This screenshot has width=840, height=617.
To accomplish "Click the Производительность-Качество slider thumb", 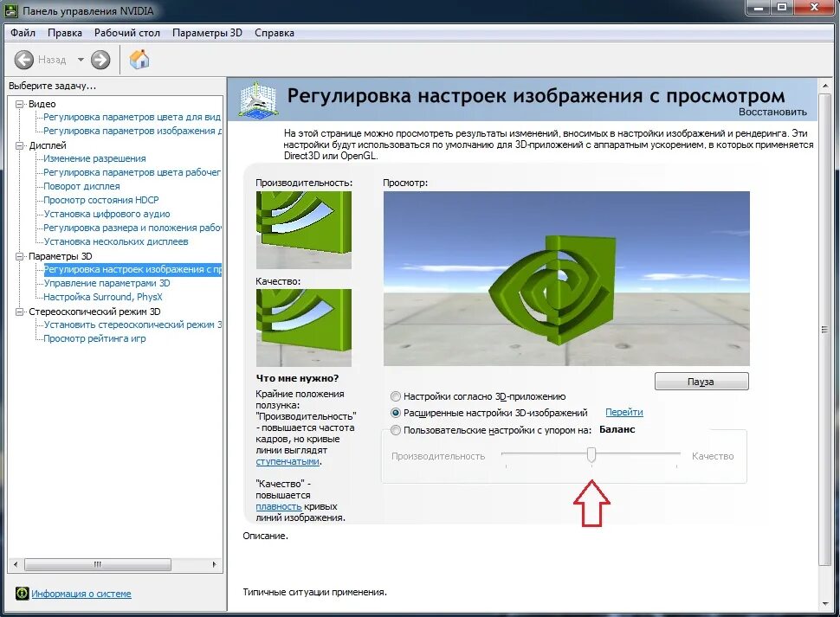I will [591, 455].
